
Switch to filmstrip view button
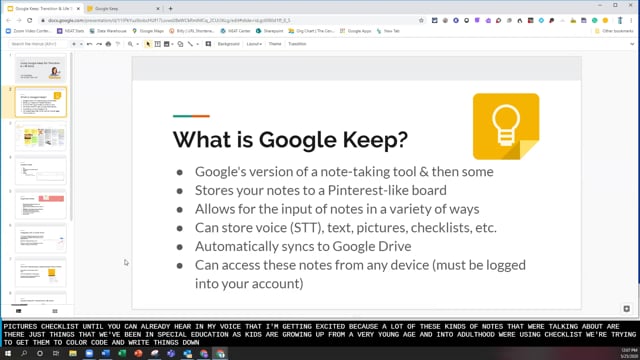(x=18, y=311)
